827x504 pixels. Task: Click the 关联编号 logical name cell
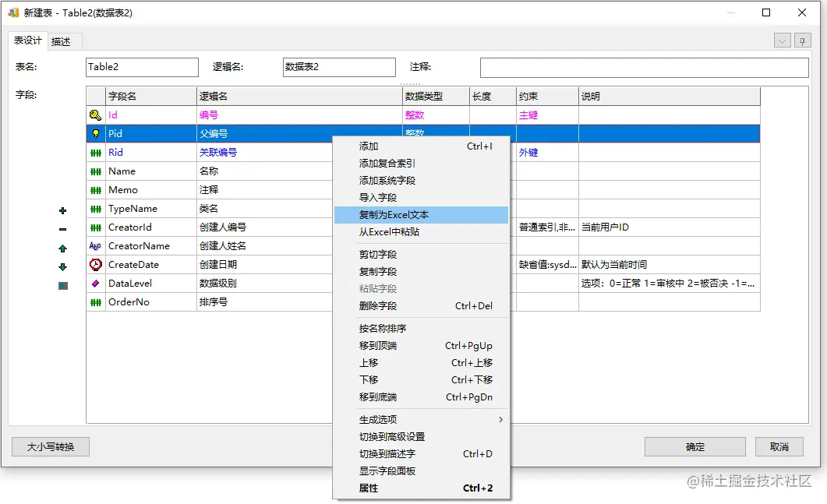[x=264, y=153]
